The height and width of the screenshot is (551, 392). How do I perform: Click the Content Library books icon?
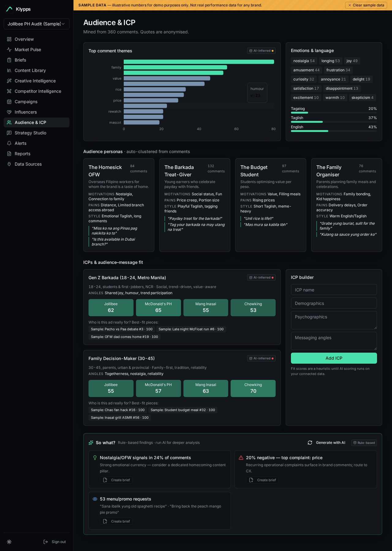click(x=9, y=70)
